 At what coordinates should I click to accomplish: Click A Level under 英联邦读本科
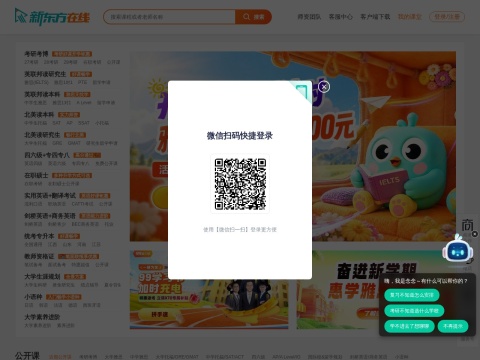click(x=84, y=103)
